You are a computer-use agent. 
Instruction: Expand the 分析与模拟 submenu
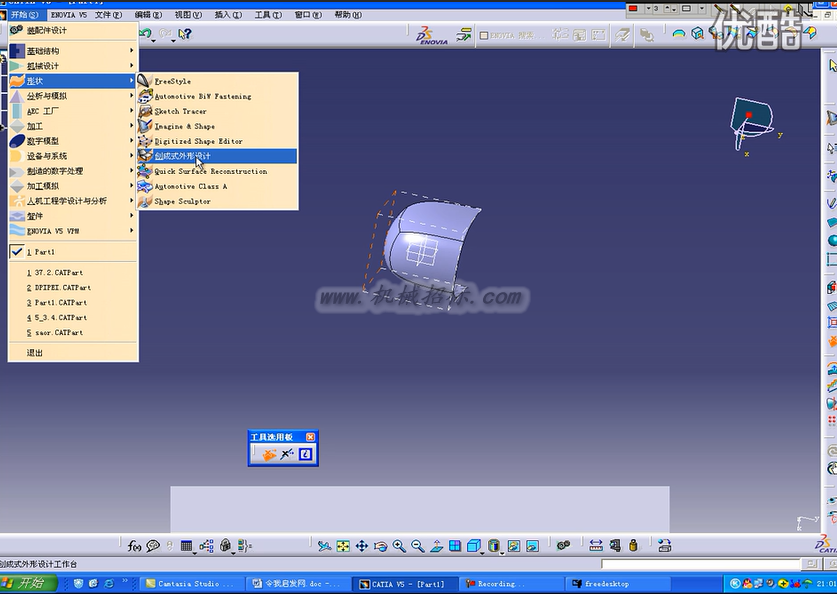coord(73,96)
